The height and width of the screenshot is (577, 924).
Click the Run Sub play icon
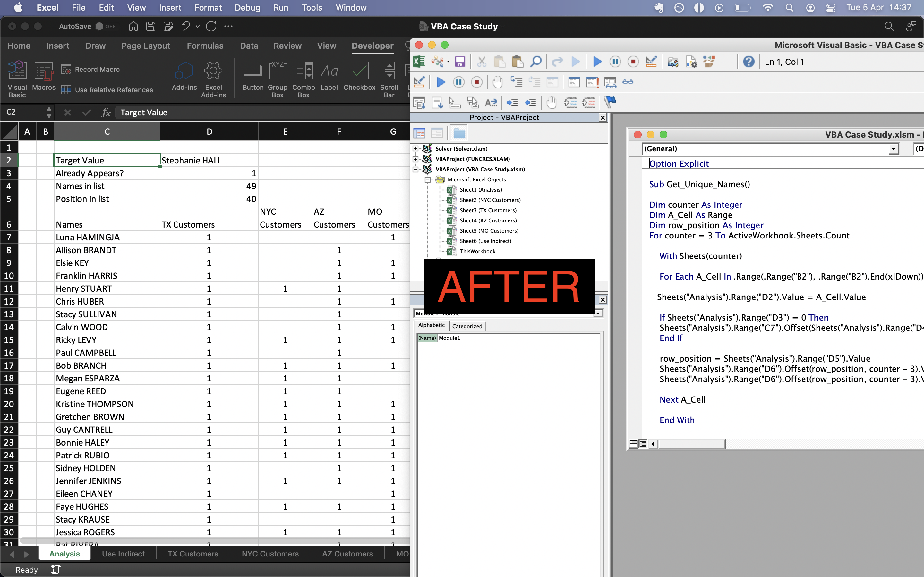pos(597,62)
